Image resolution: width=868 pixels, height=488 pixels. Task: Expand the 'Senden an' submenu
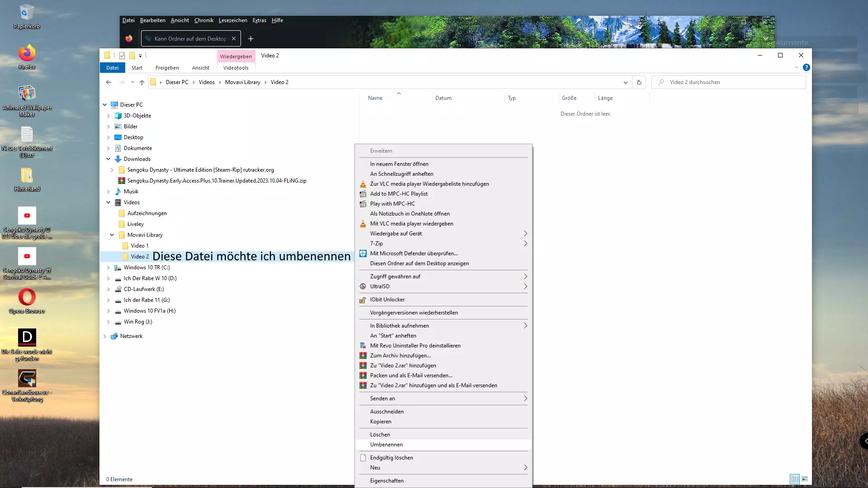click(443, 399)
